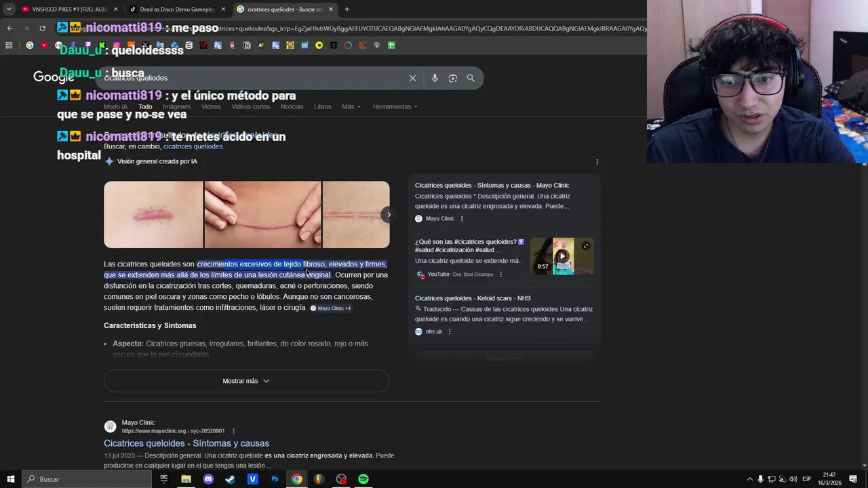Close the cicatrices queloides tab
The width and height of the screenshot is (868, 488).
click(331, 9)
